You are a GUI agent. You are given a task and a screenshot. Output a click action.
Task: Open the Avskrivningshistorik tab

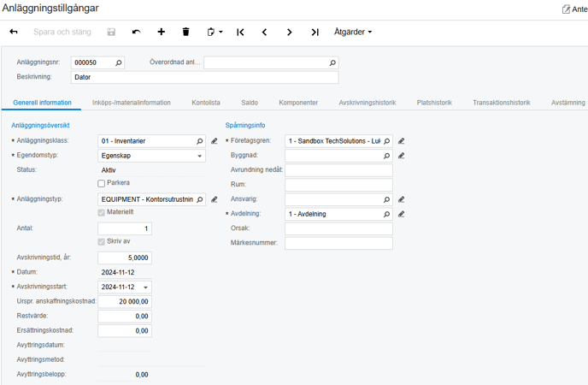(x=367, y=103)
